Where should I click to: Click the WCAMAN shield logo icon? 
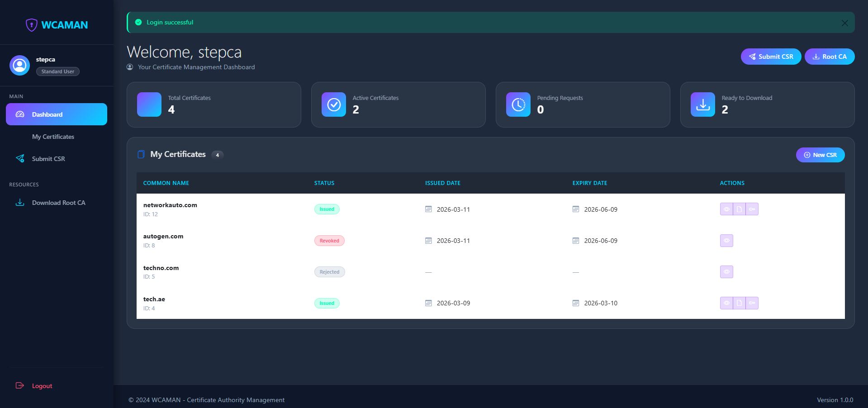tap(31, 25)
